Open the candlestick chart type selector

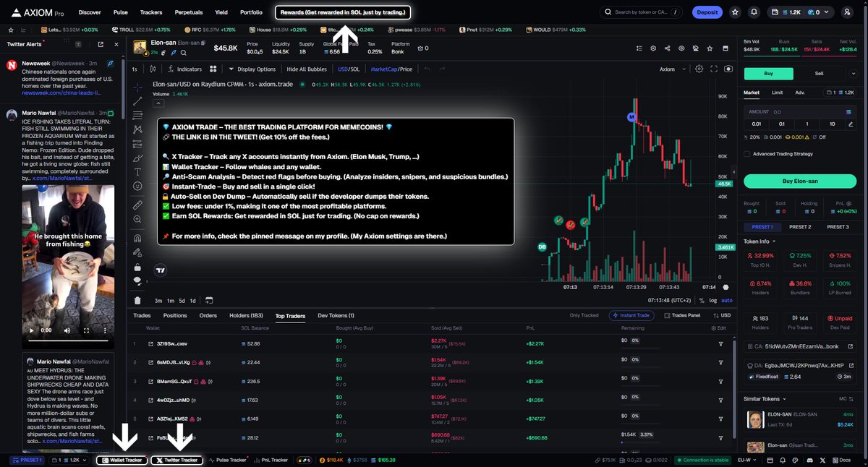click(x=154, y=69)
